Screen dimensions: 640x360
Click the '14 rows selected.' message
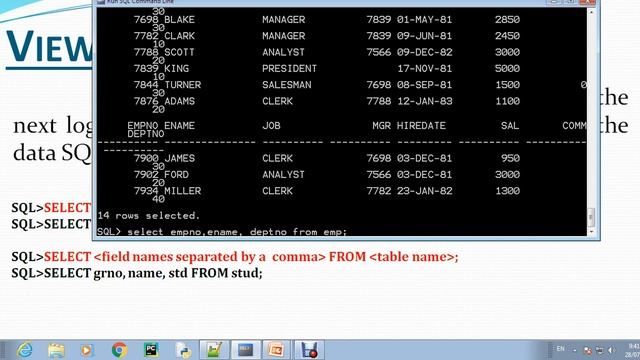pyautogui.click(x=149, y=216)
